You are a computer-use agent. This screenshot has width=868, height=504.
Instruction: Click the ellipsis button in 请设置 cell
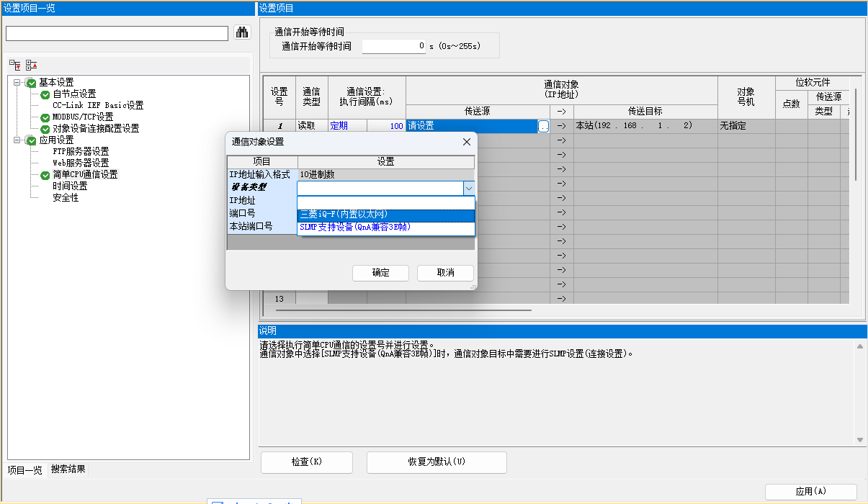543,126
